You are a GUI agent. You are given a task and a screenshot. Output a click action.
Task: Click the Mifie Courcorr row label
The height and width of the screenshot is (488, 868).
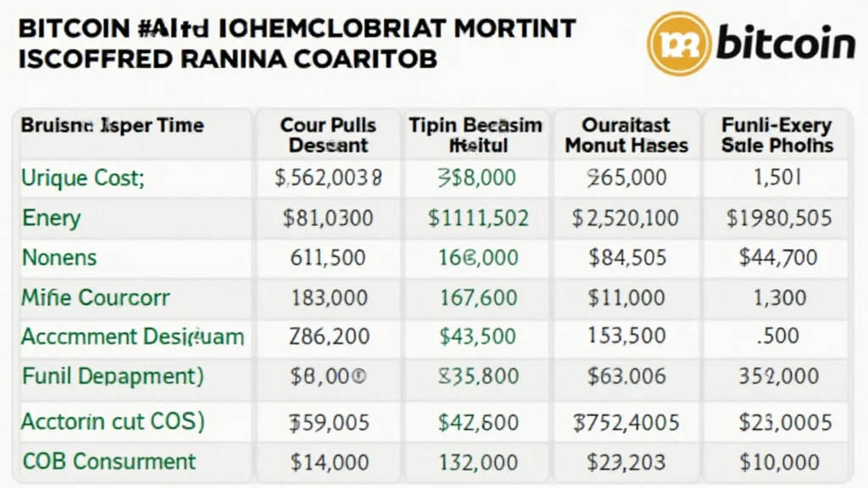click(x=95, y=297)
